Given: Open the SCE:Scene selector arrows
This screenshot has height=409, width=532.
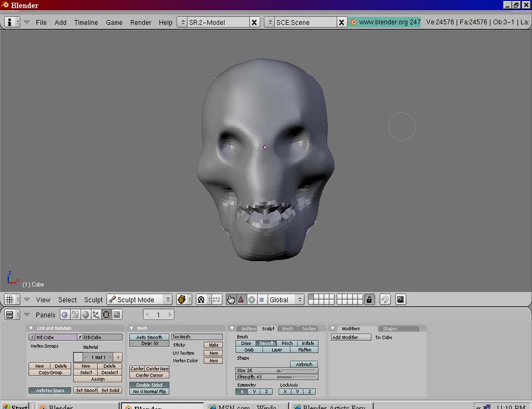Looking at the screenshot, I should [270, 22].
